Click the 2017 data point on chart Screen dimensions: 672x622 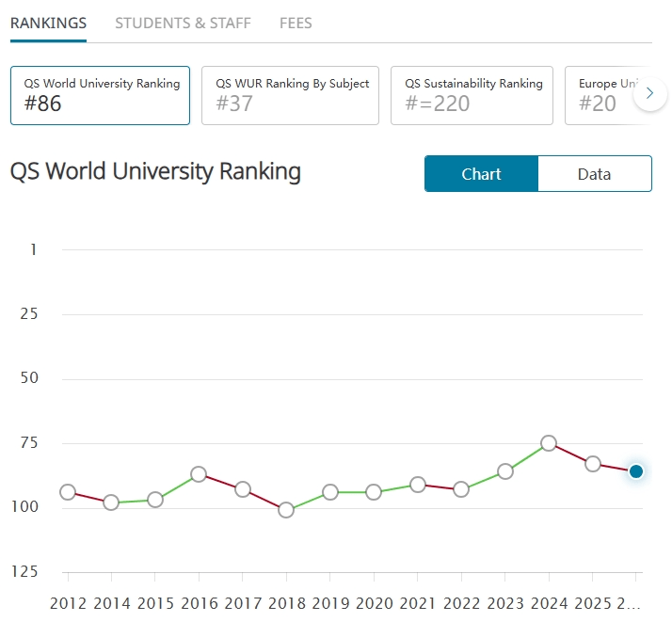(x=243, y=489)
